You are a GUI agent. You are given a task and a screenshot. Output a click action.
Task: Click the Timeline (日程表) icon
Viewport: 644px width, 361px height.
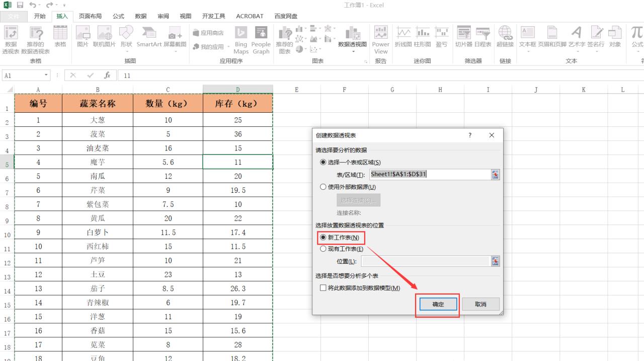coord(482,36)
